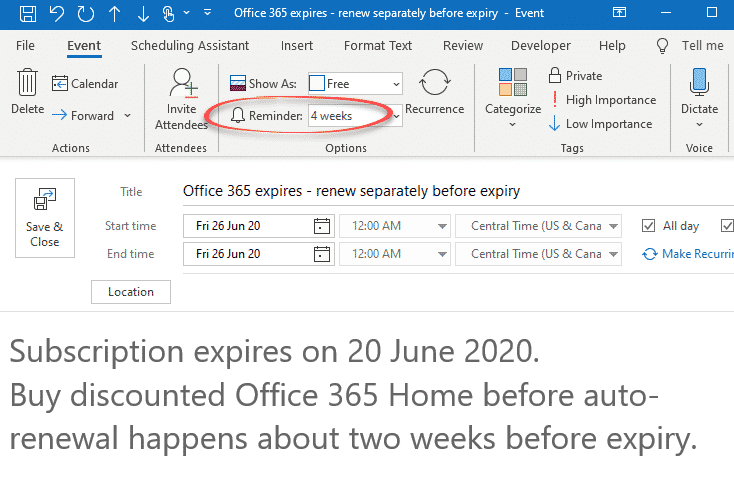Viewport: 734px width, 478px height.
Task: Uncheck the All day checkbox
Action: tap(648, 226)
